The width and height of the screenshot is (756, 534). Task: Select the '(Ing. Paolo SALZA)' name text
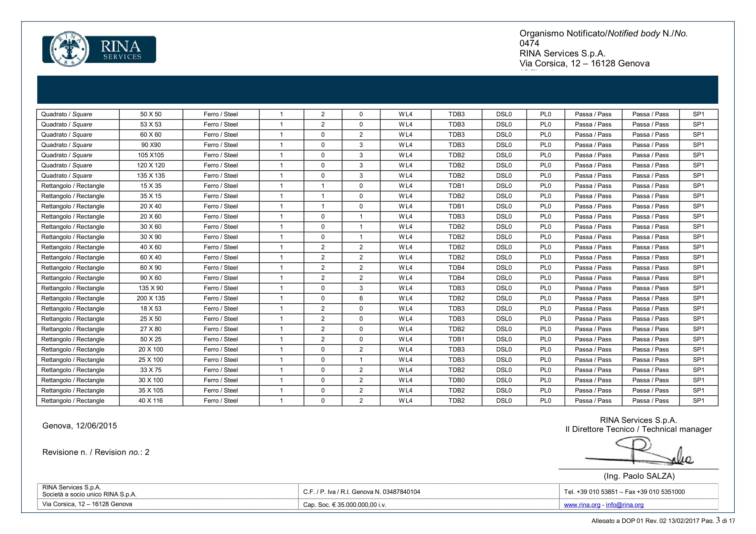639,476
